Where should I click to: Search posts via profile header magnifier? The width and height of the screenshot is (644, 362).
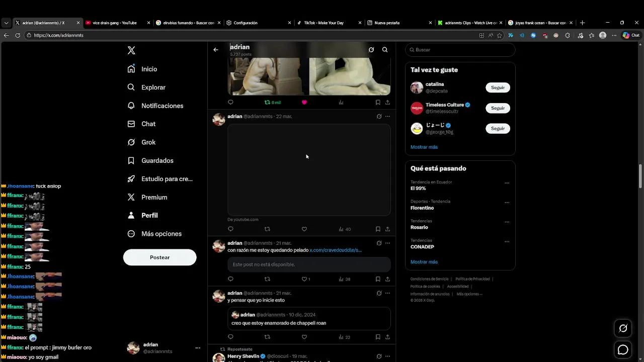pos(385,50)
